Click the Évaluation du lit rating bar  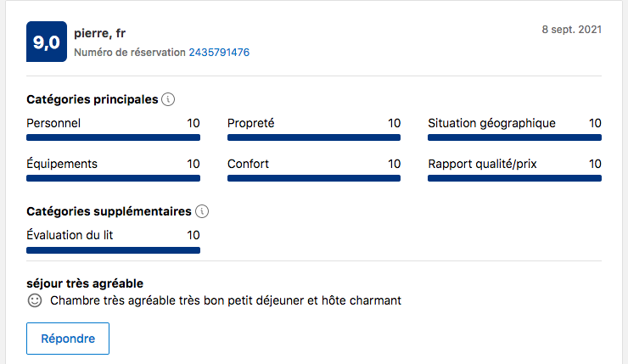pos(113,250)
